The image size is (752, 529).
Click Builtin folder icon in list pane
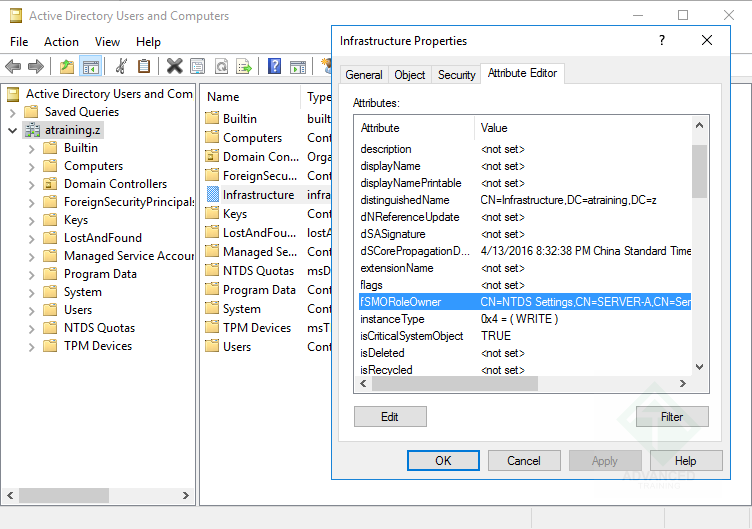point(212,118)
